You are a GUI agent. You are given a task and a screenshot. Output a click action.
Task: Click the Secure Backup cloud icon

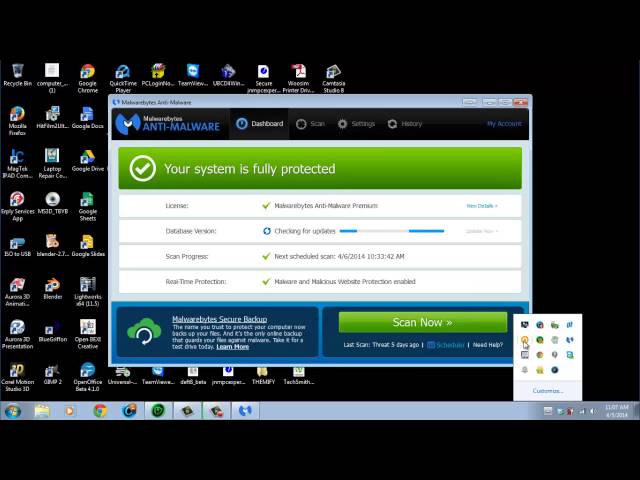click(x=144, y=332)
